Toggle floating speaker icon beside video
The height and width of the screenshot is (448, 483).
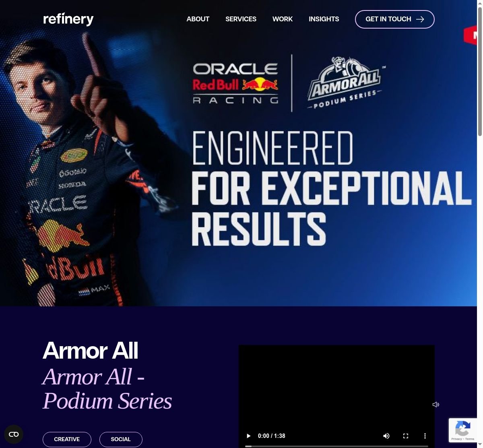click(436, 405)
